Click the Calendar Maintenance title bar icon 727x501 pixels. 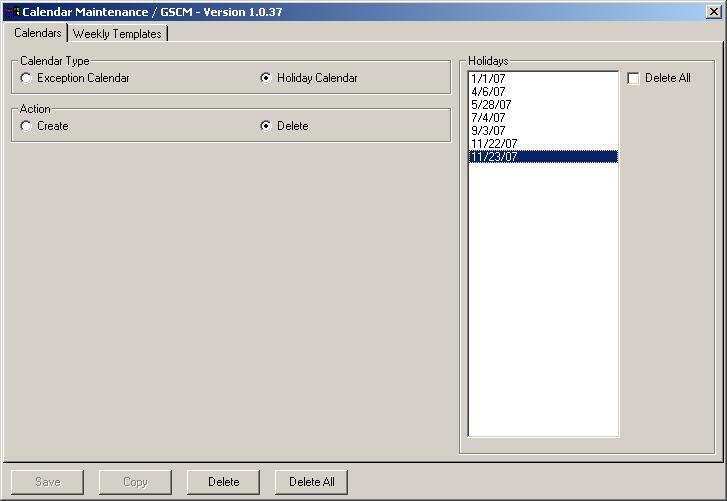click(x=13, y=12)
